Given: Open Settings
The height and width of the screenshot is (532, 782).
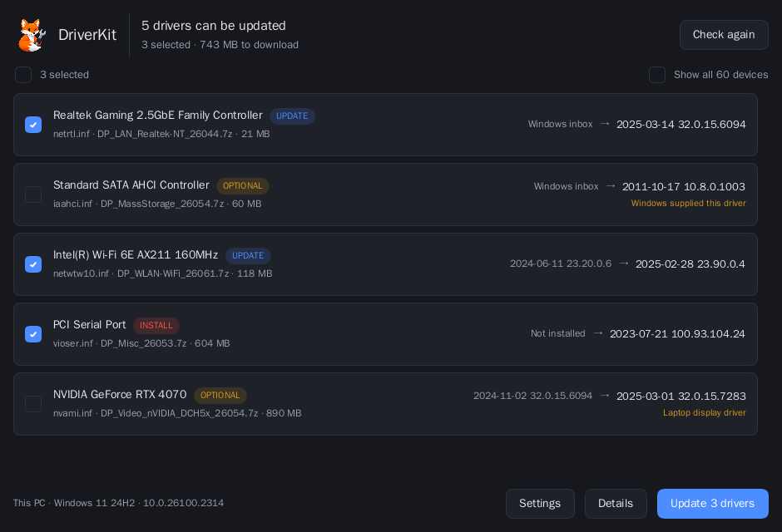Looking at the screenshot, I should pyautogui.click(x=540, y=504).
